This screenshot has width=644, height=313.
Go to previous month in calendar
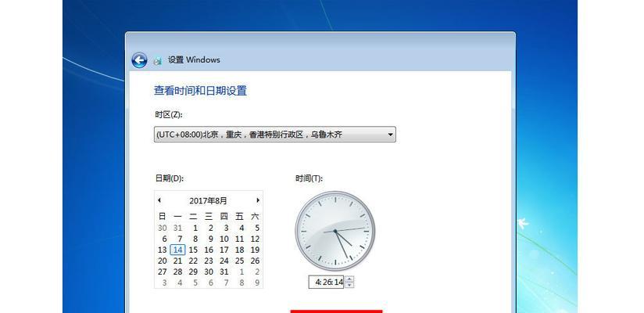(x=159, y=200)
